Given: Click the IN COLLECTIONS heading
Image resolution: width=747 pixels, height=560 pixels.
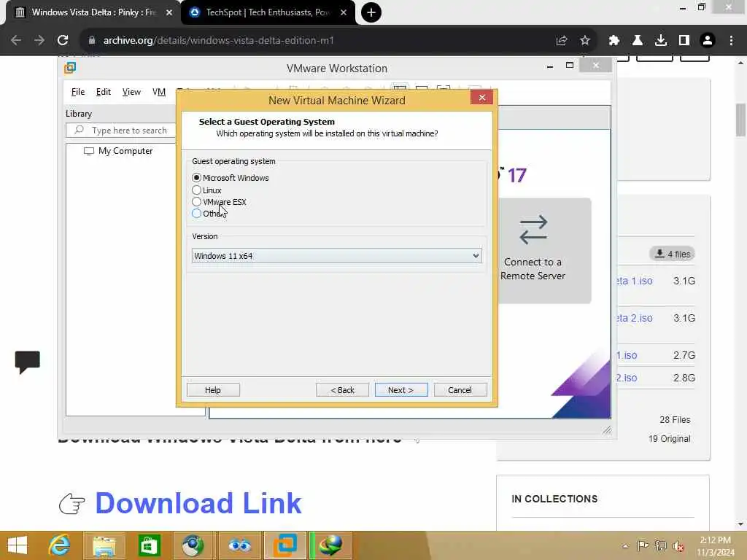Looking at the screenshot, I should click(554, 499).
